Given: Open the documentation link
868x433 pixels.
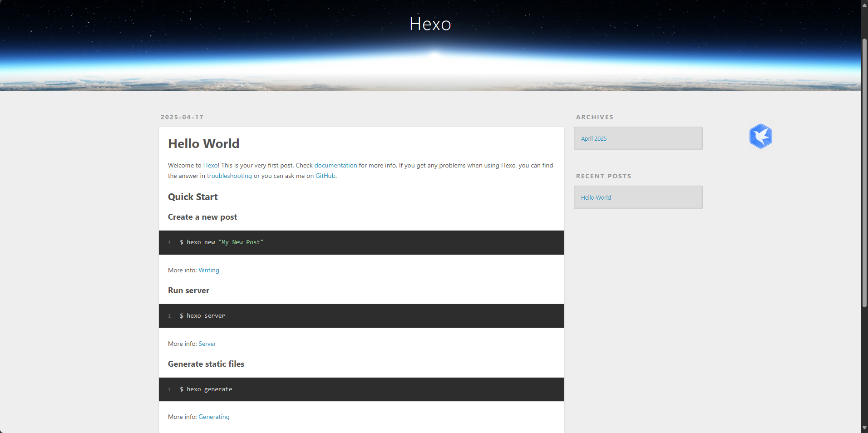Looking at the screenshot, I should pyautogui.click(x=335, y=165).
